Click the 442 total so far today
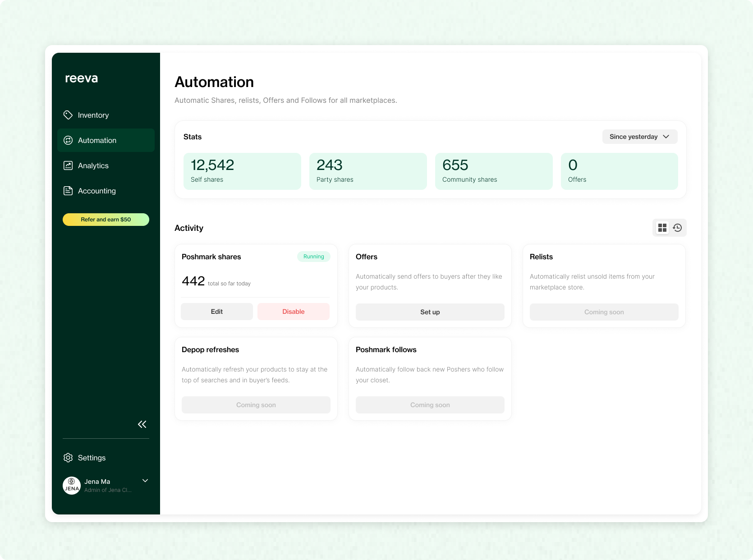Screen dimensions: 753x560 coord(216,281)
